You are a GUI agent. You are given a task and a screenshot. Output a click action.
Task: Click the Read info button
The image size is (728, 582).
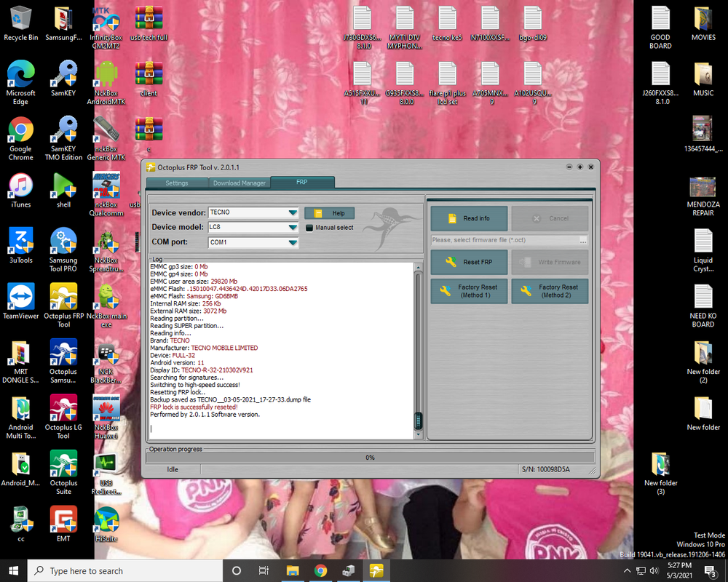(x=469, y=218)
